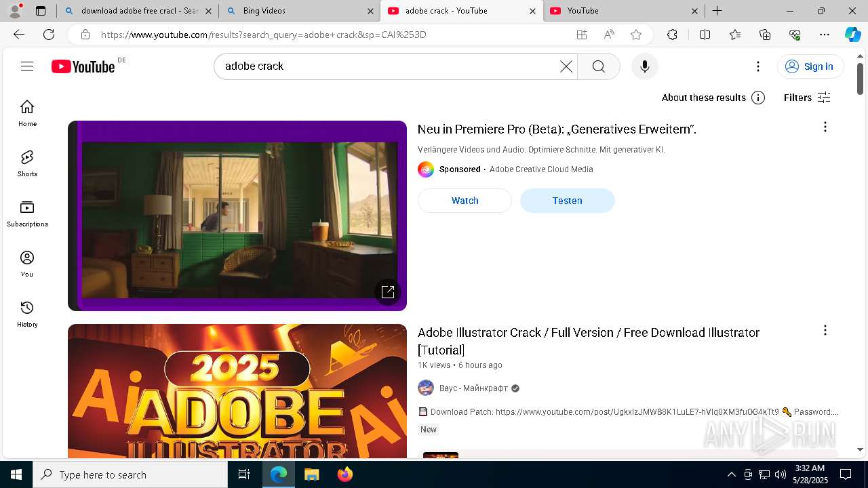Open the info icon beside About these results
The image size is (868, 488).
759,98
